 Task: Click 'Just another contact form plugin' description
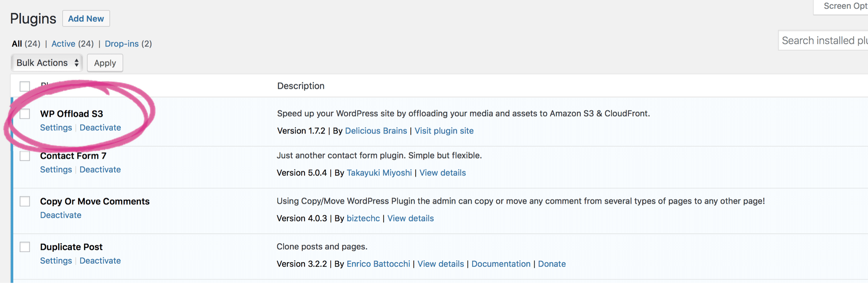coord(379,156)
